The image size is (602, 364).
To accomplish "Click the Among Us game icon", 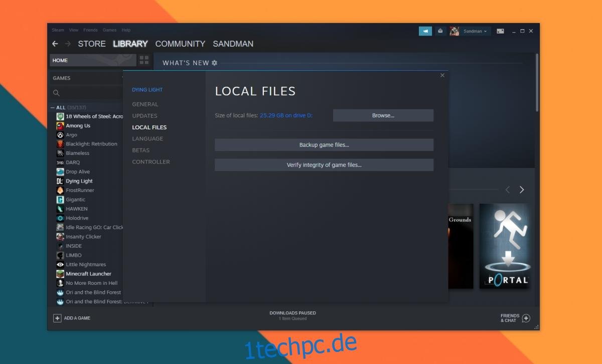I will tap(60, 126).
